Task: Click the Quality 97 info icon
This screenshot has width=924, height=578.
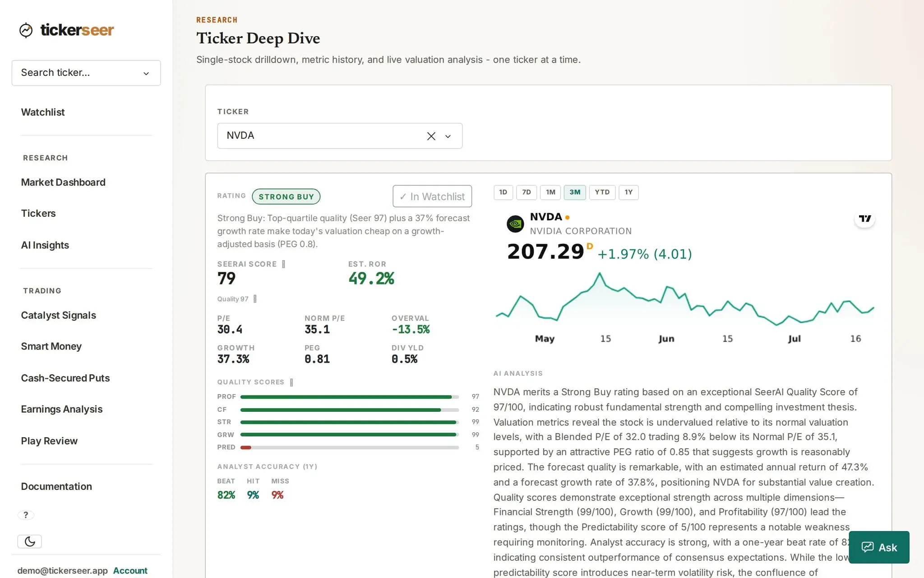Action: pyautogui.click(x=255, y=299)
